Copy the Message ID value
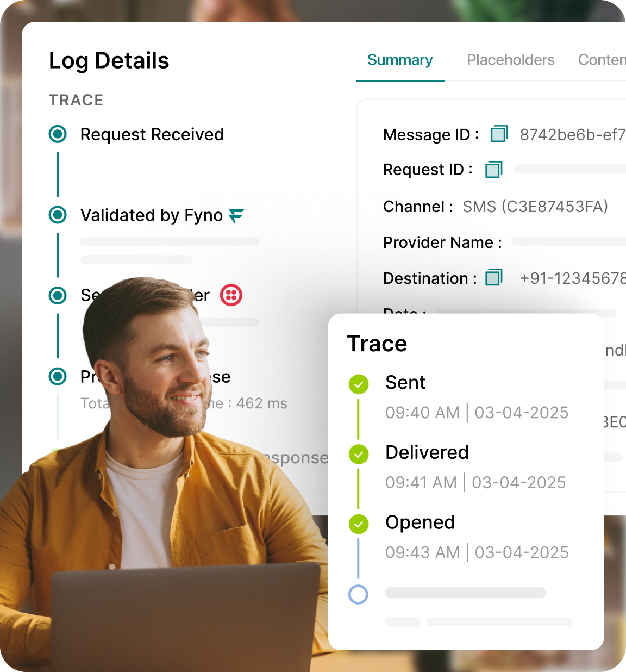626x672 pixels. click(x=499, y=133)
